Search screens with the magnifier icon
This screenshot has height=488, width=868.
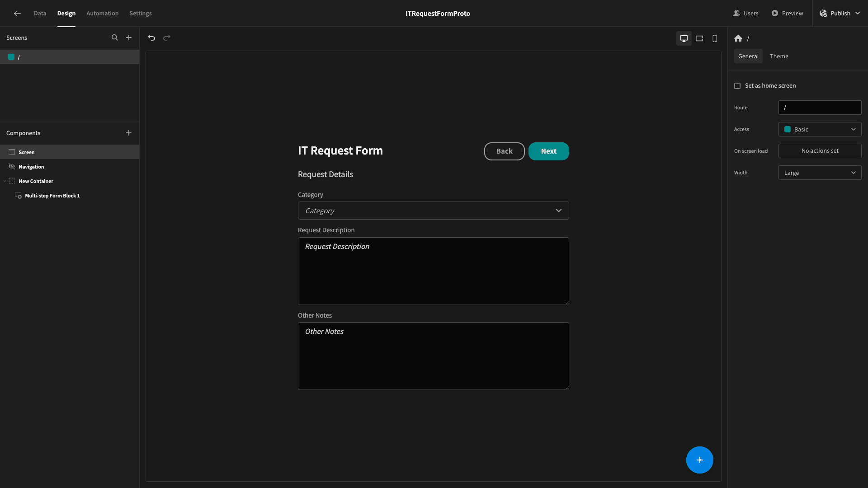(x=115, y=38)
